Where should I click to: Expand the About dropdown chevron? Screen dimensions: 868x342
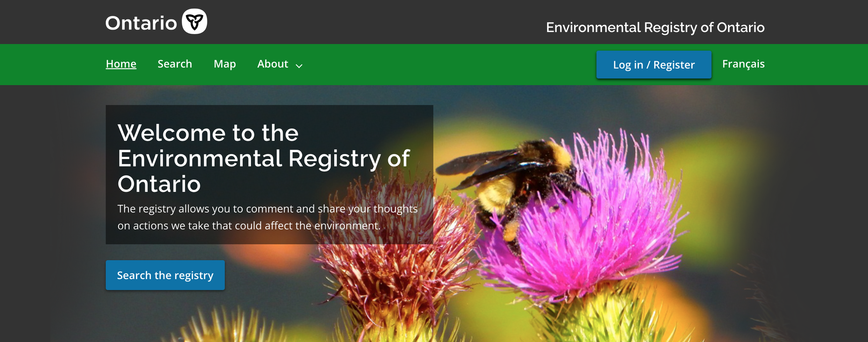coord(299,66)
